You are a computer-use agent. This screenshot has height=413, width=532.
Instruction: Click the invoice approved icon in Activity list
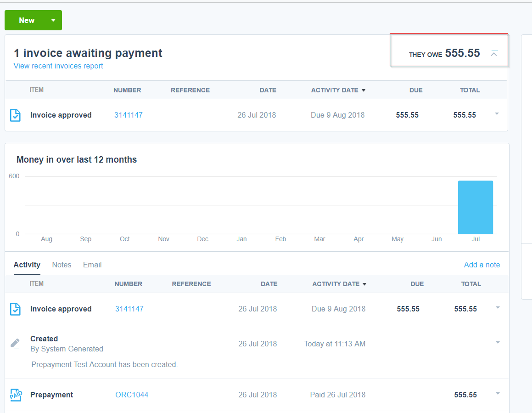point(15,309)
